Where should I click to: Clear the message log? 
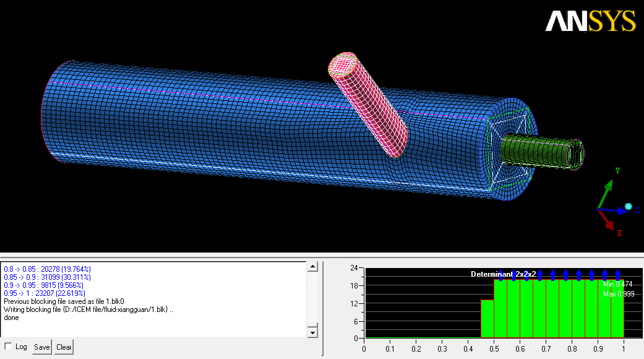point(64,347)
